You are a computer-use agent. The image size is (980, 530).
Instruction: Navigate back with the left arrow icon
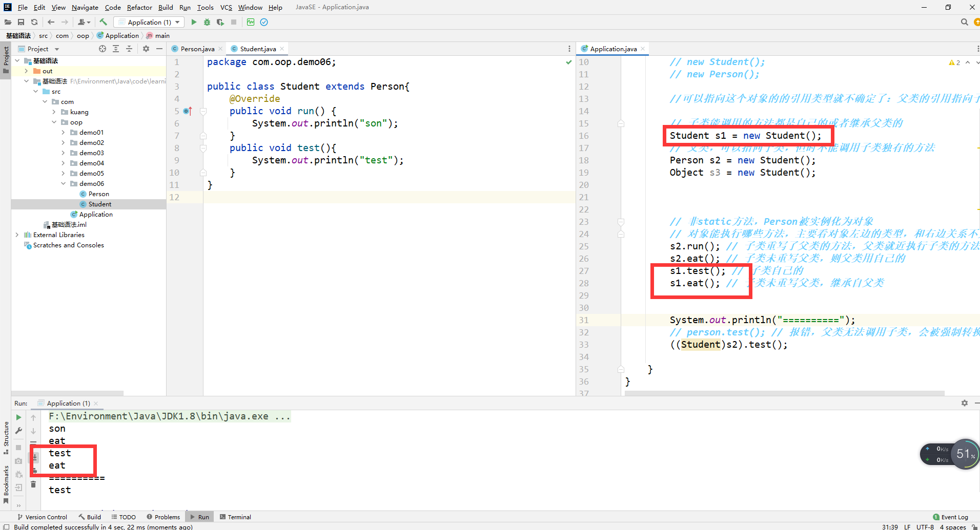click(51, 22)
